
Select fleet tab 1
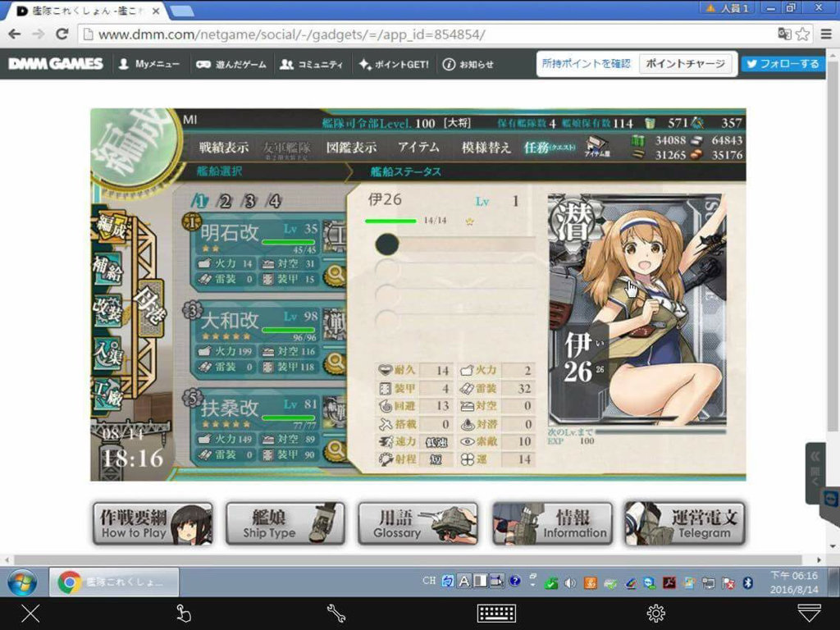(199, 202)
